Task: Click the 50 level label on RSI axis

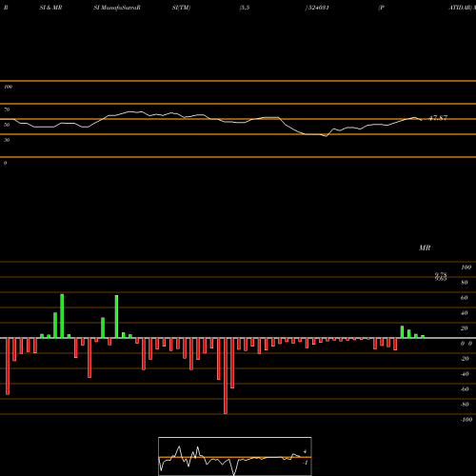Action: 7,125
